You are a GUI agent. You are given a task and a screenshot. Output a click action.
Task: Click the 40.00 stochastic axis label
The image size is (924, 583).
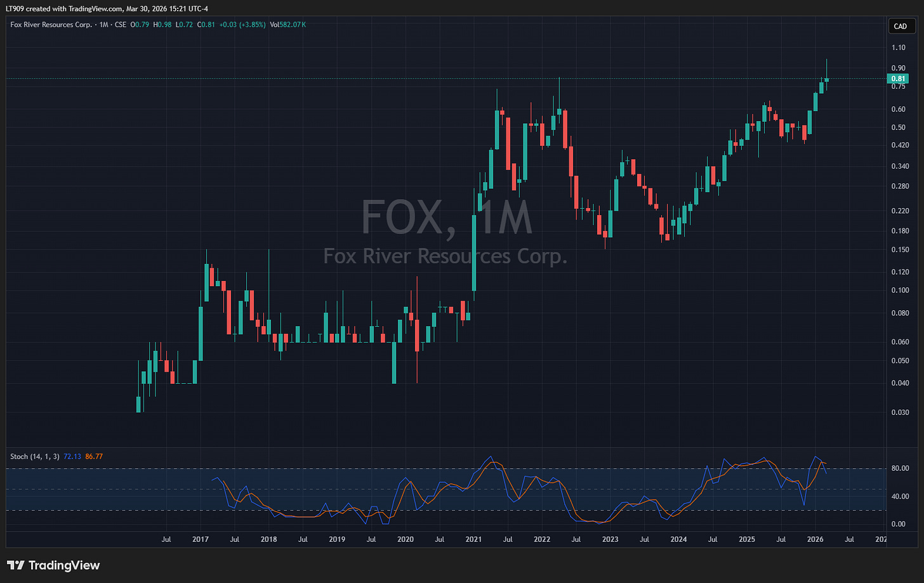point(901,497)
